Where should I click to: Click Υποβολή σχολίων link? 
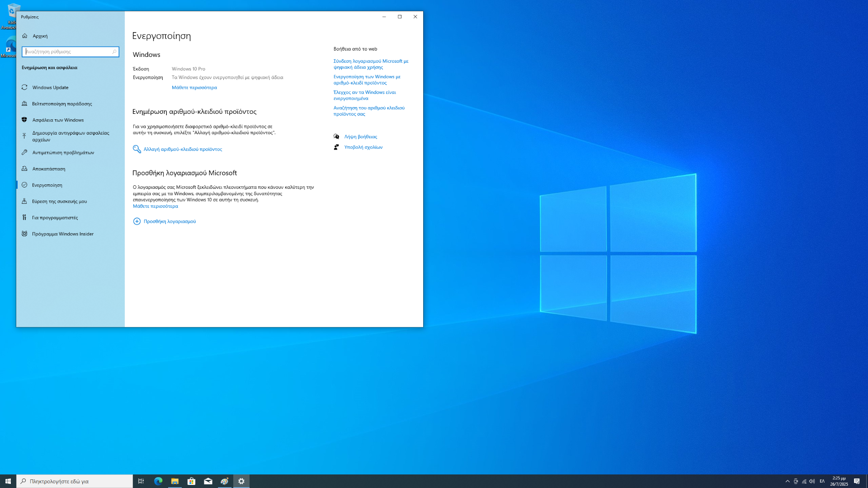click(x=363, y=147)
